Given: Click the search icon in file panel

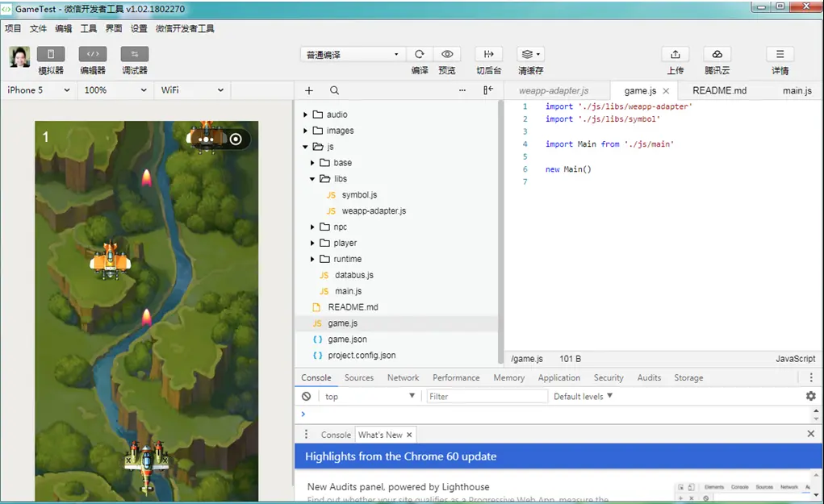Looking at the screenshot, I should 334,90.
